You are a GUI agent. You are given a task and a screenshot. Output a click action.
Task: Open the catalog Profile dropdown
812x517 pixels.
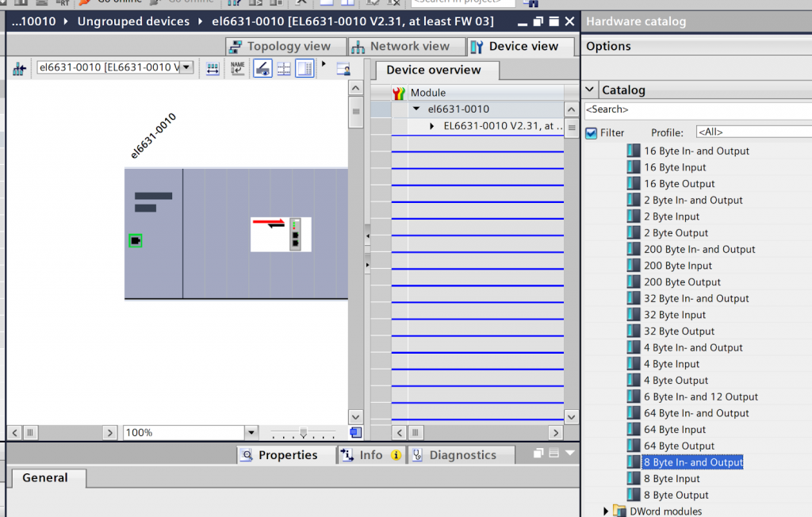[x=753, y=132]
